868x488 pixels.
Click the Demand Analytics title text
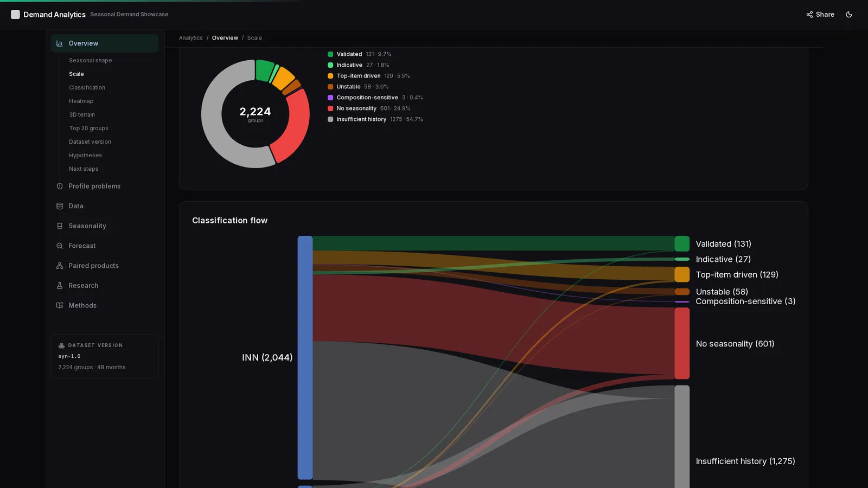click(x=54, y=15)
